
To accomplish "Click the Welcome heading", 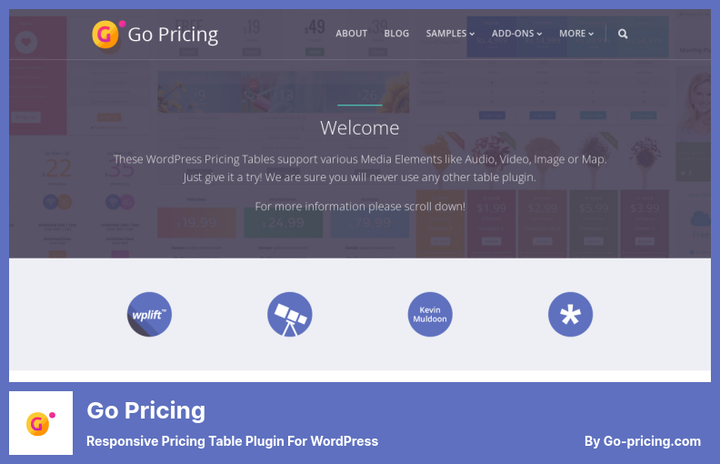I will 360,128.
